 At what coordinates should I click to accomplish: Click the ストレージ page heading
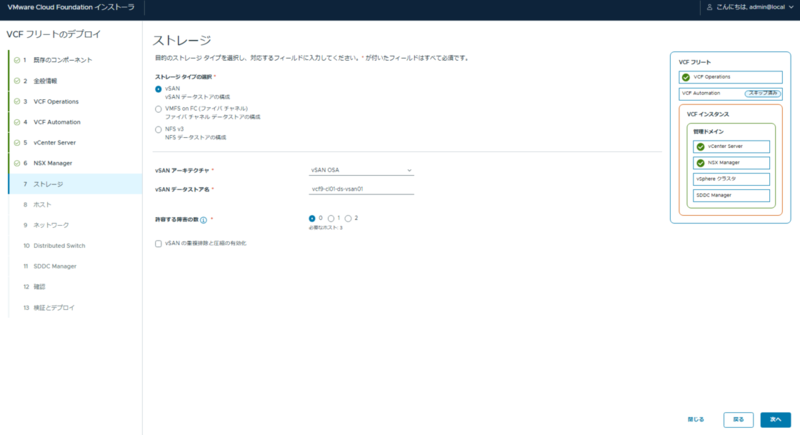(182, 40)
